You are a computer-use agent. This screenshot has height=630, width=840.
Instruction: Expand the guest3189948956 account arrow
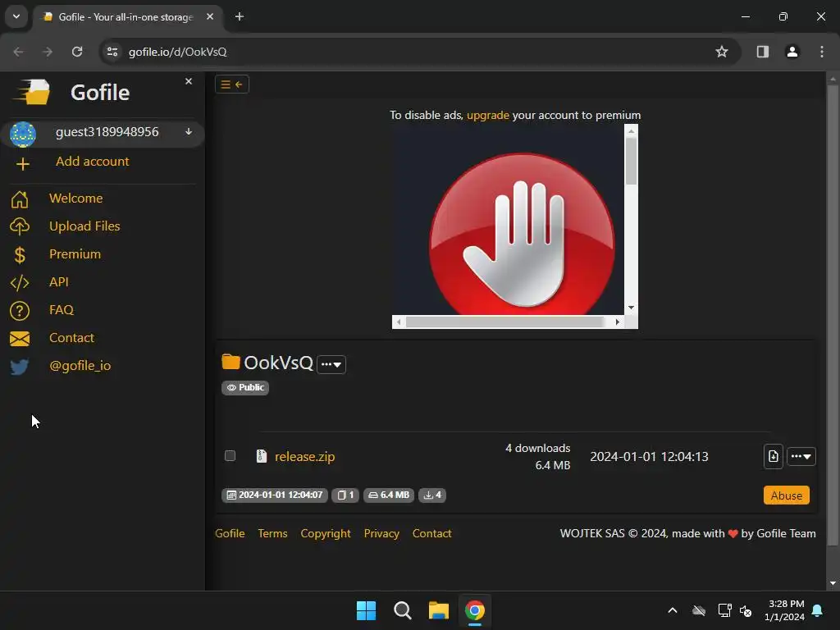pos(189,132)
